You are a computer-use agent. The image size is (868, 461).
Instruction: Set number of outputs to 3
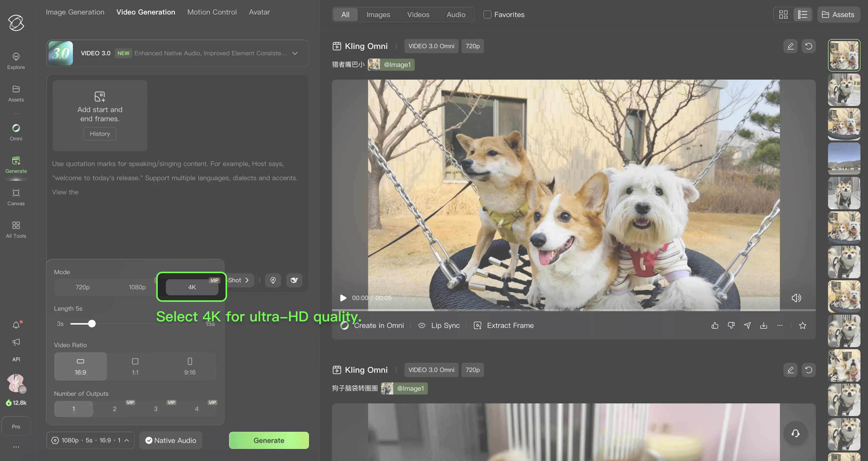[x=156, y=409]
